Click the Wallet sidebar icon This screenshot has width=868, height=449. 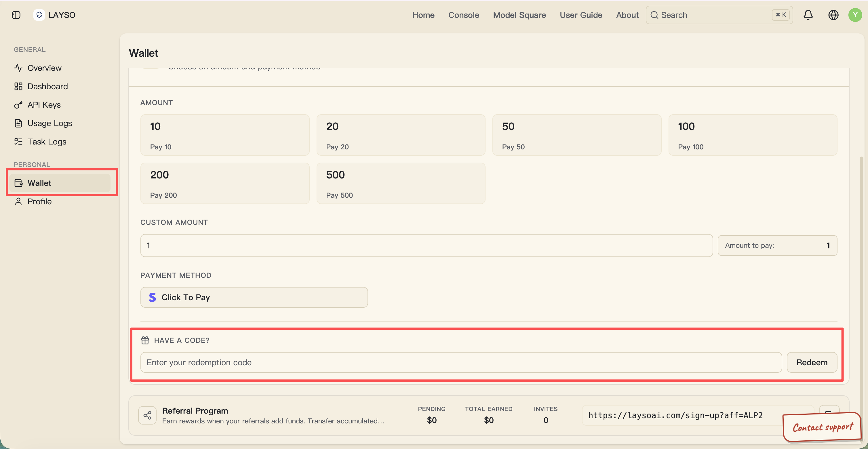(x=18, y=183)
